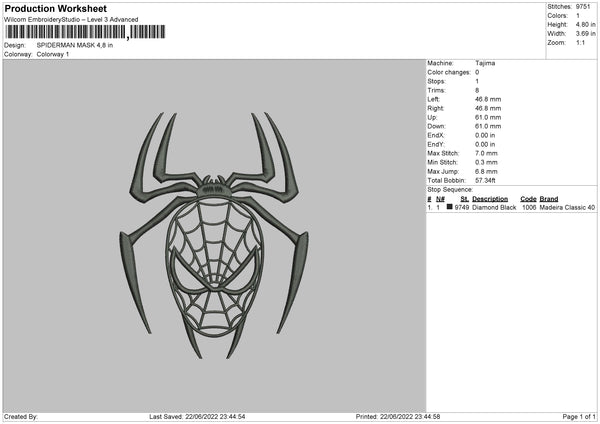
Task: Click the Max Stitch value 7.0 mm
Action: pyautogui.click(x=486, y=153)
